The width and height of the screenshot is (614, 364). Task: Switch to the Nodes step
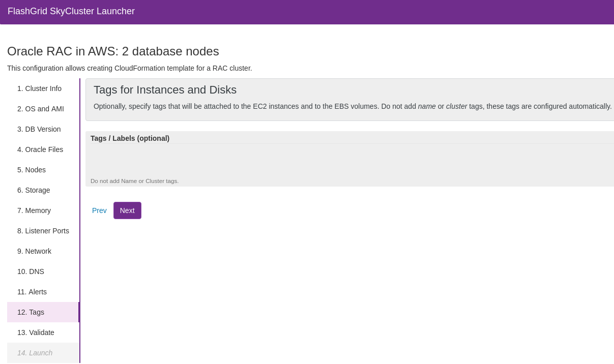click(32, 170)
